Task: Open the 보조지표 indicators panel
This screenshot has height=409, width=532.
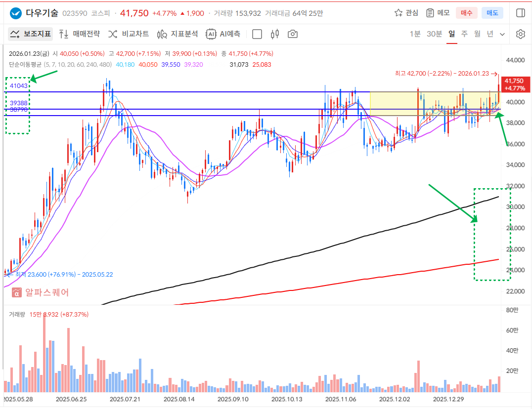Action: [x=31, y=34]
